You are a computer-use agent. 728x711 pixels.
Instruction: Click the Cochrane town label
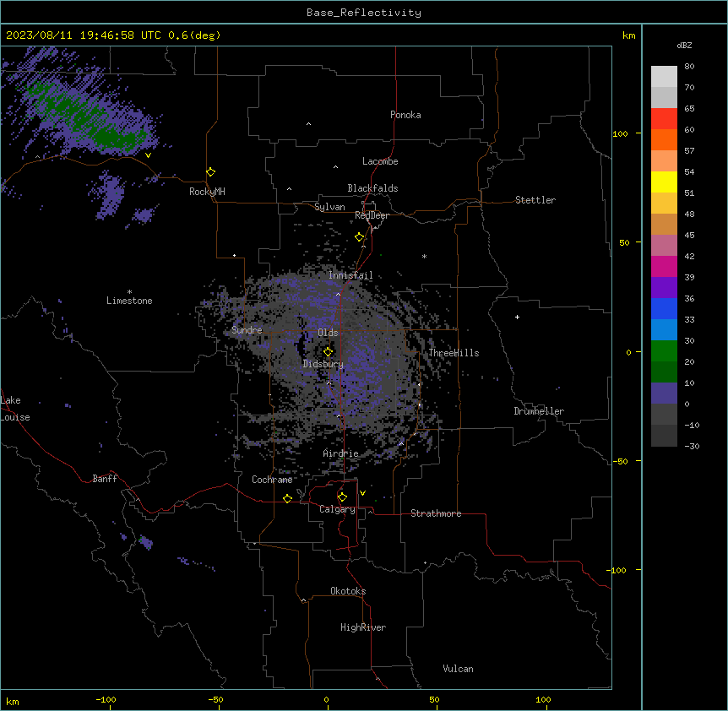272,480
